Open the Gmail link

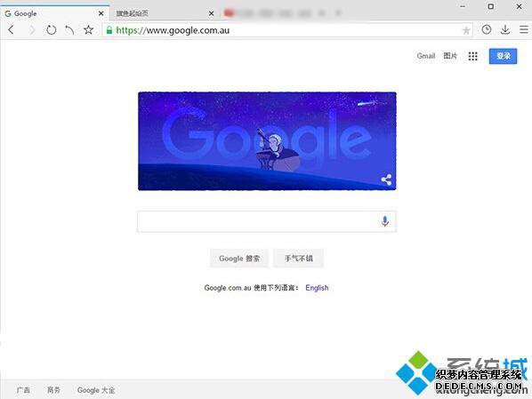point(426,56)
